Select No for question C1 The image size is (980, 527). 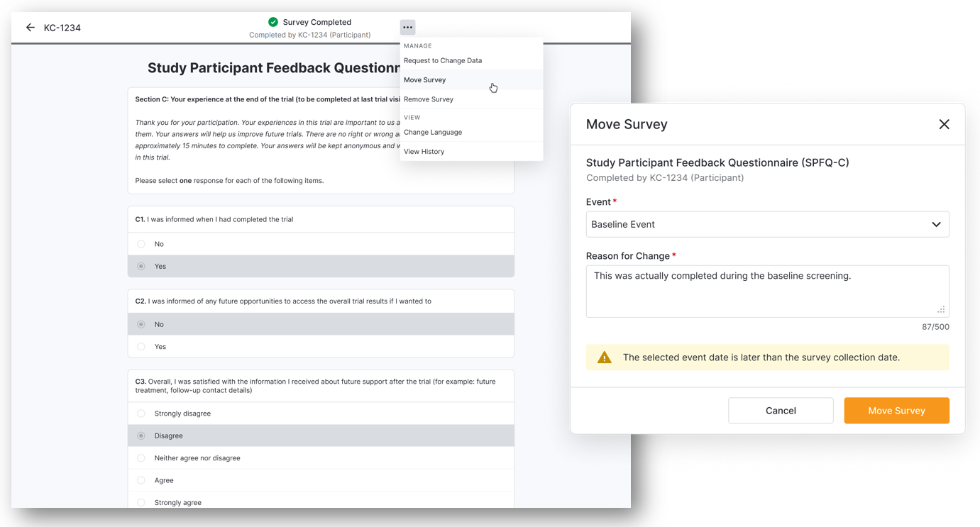(141, 244)
